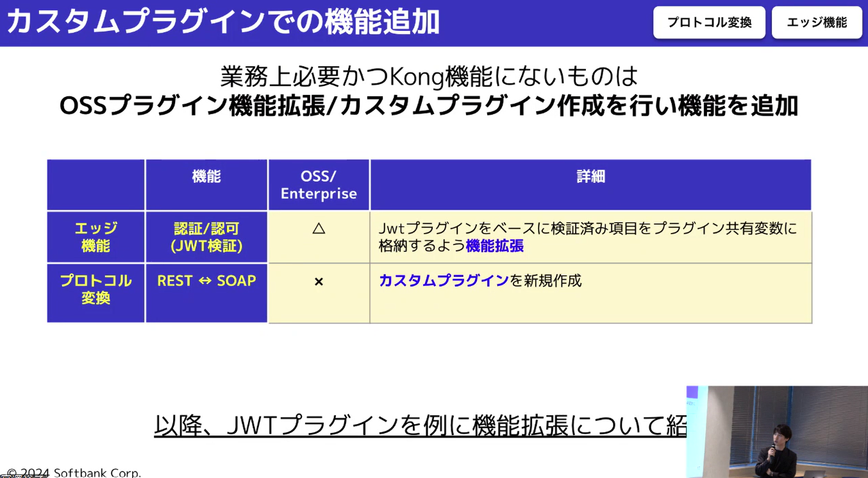868x478 pixels.
Task: Click the line 業務上必要かつKong機能にないものは
Action: click(429, 76)
